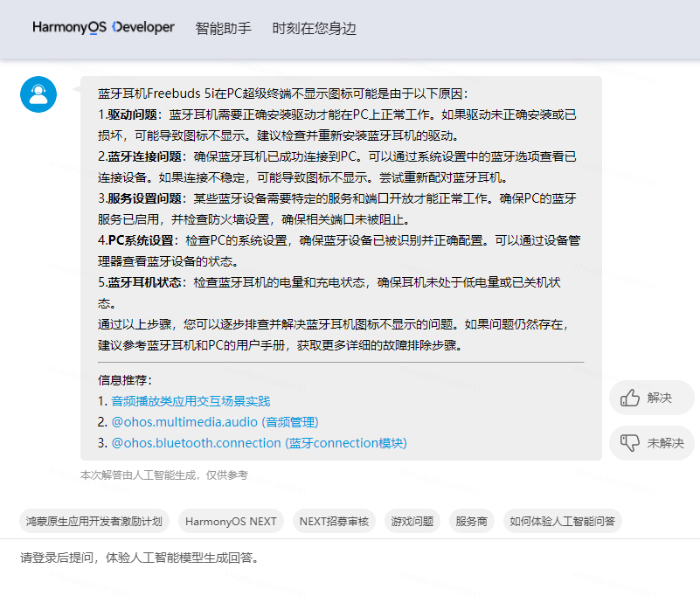Viewport: 700px width, 603px height.
Task: Open the 音频播放类应用交互场景实践 link
Action: click(x=191, y=401)
